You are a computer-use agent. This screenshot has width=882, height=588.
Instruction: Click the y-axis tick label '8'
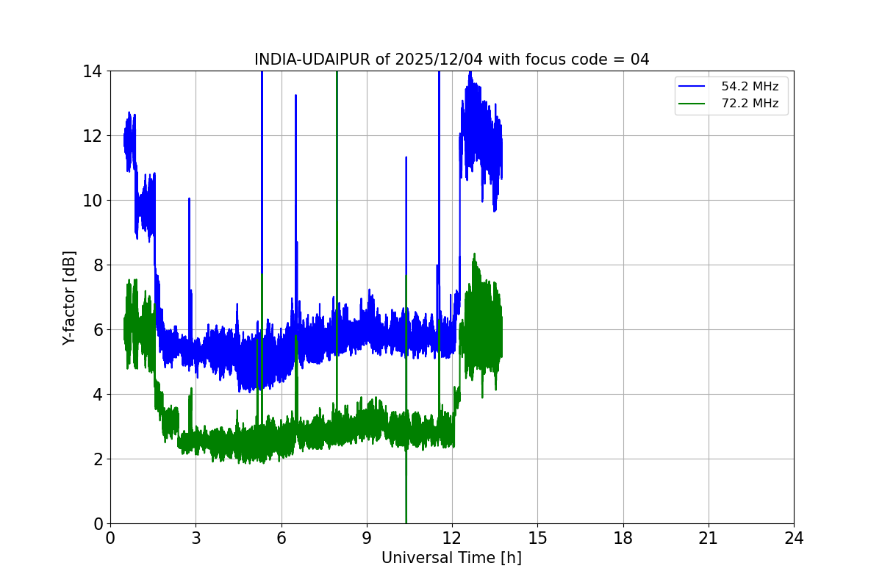click(98, 265)
